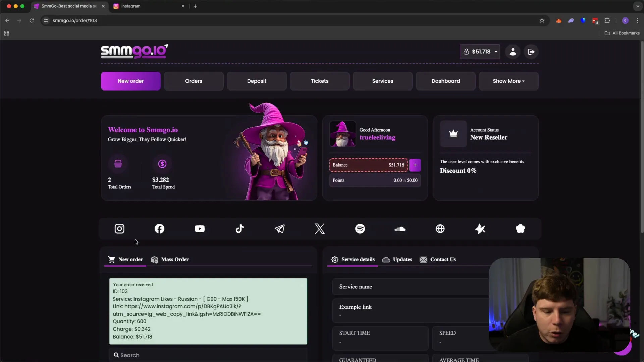Select the Spotify platform icon
The height and width of the screenshot is (362, 644).
(360, 229)
